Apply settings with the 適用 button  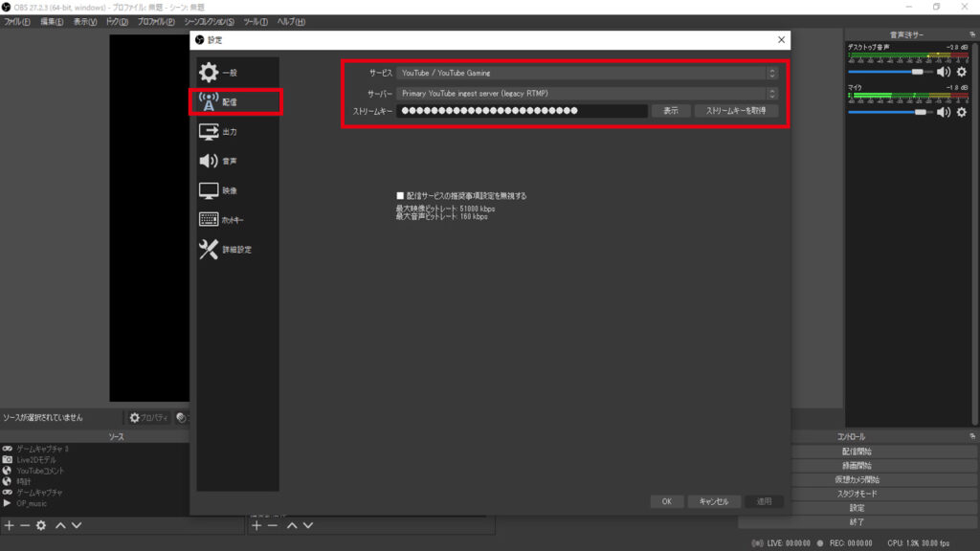click(x=763, y=500)
